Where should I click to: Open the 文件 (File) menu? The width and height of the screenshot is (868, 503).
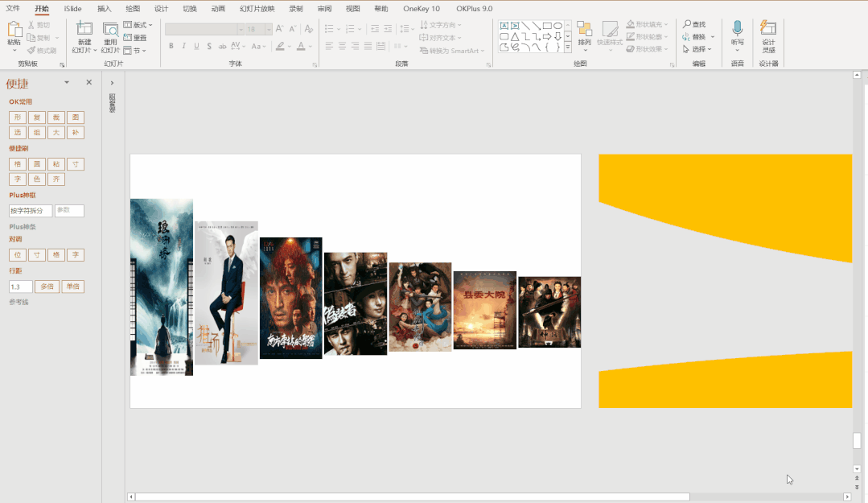pyautogui.click(x=13, y=8)
